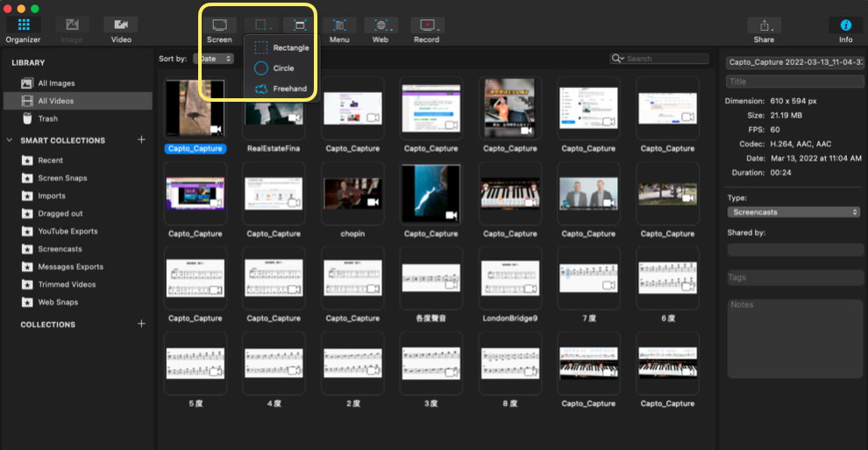Select the Screen capture tool
The height and width of the screenshot is (450, 868).
(x=219, y=25)
